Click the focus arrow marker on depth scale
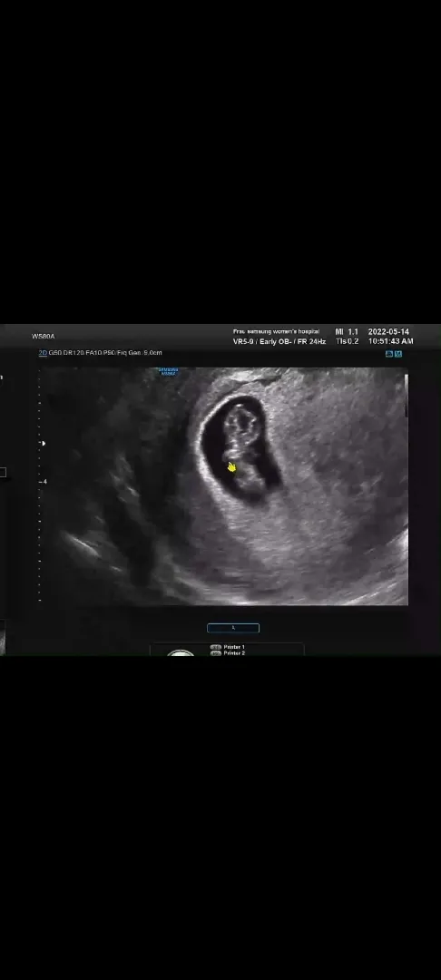 [43, 443]
